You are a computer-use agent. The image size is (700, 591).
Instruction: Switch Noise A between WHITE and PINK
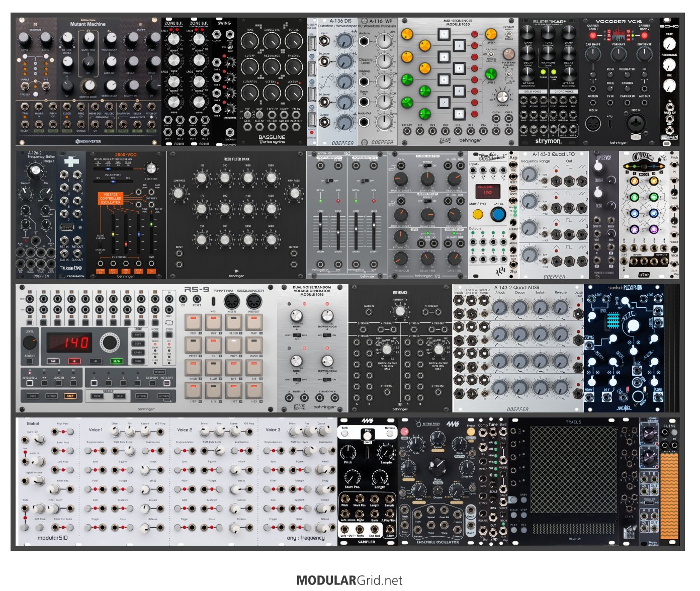pos(297,335)
